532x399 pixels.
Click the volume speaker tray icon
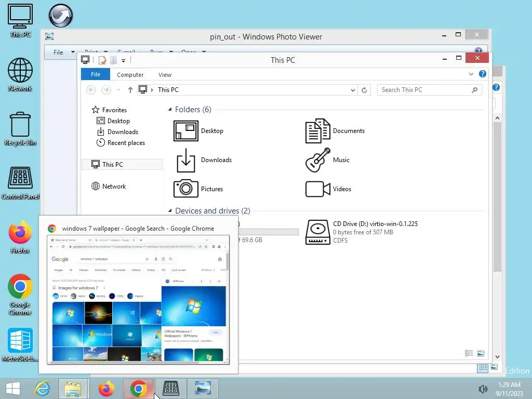[483, 389]
